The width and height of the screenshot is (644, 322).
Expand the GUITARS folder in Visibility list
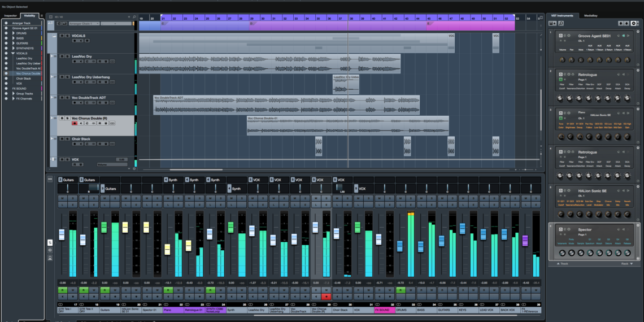tap(14, 43)
